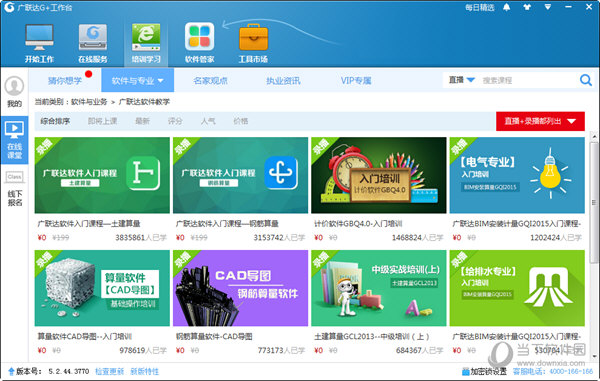The width and height of the screenshot is (600, 381).
Task: Expand the 直播 search type dropdown
Action: tap(461, 80)
